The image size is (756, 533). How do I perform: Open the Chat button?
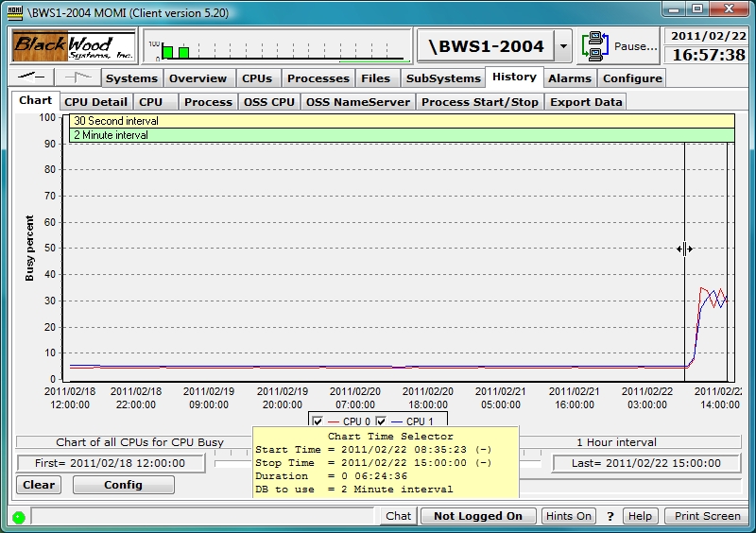pos(398,516)
